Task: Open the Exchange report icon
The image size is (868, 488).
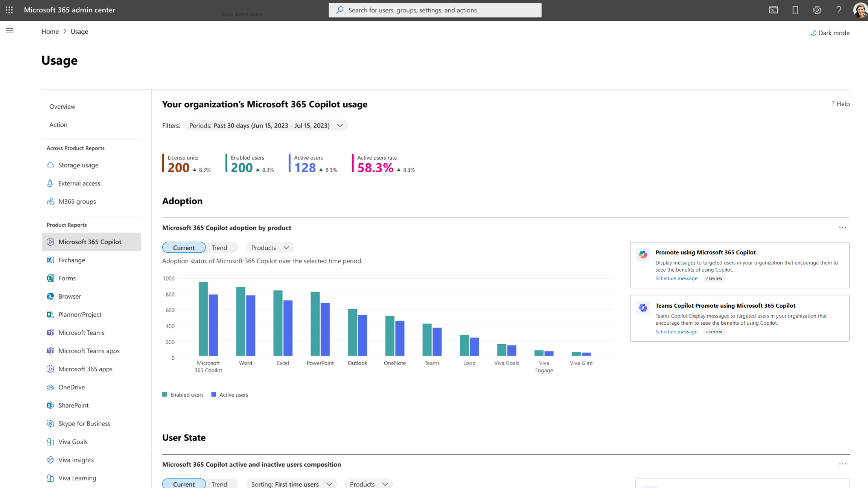Action: click(x=50, y=260)
